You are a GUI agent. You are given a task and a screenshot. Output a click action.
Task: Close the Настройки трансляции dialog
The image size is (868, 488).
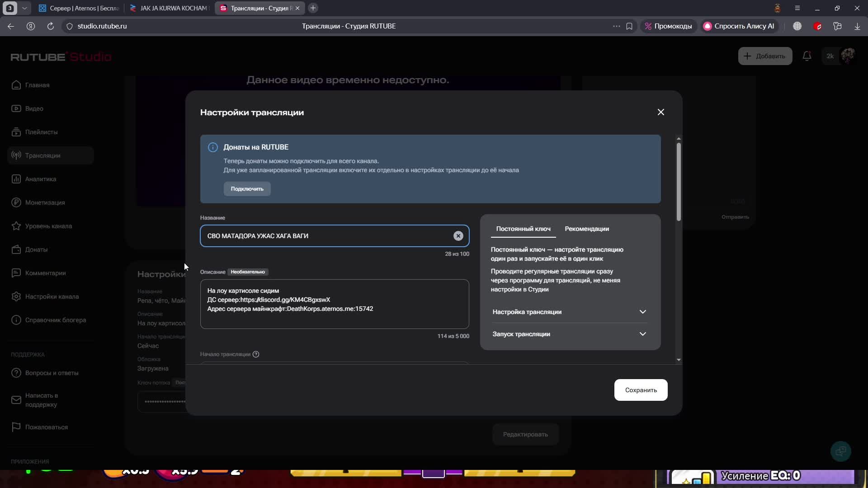click(660, 112)
